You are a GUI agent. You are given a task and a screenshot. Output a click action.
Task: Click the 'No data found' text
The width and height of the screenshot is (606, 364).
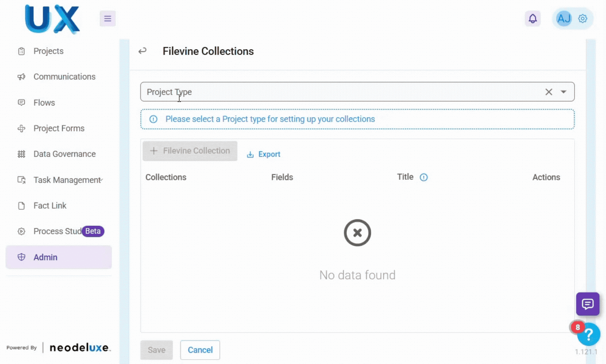[357, 275]
